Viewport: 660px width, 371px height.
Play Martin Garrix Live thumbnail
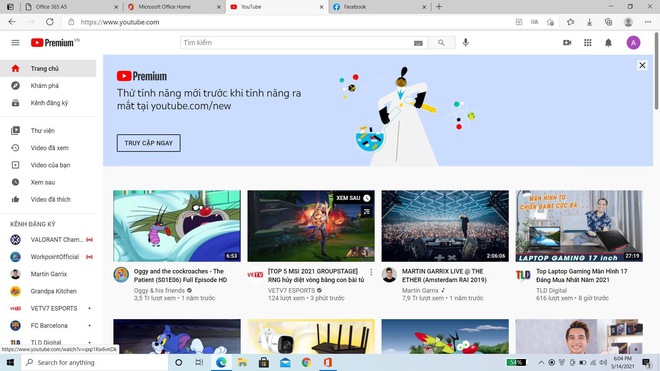(x=445, y=226)
